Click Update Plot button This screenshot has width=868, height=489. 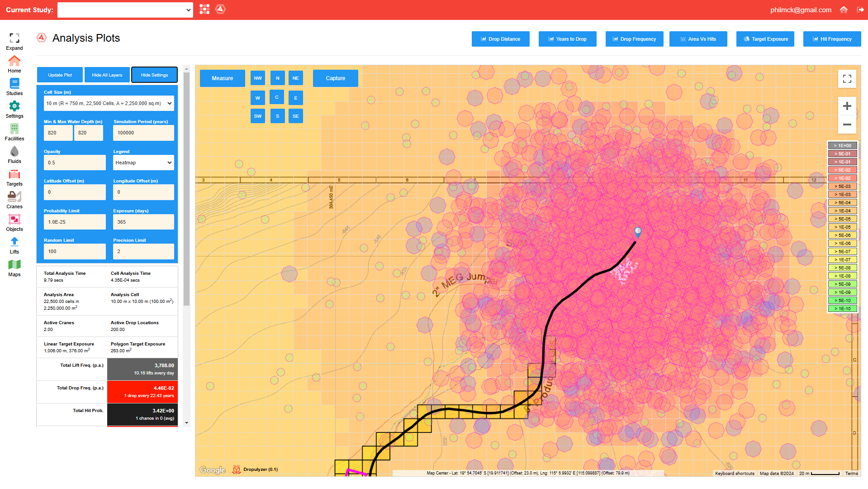coord(60,75)
